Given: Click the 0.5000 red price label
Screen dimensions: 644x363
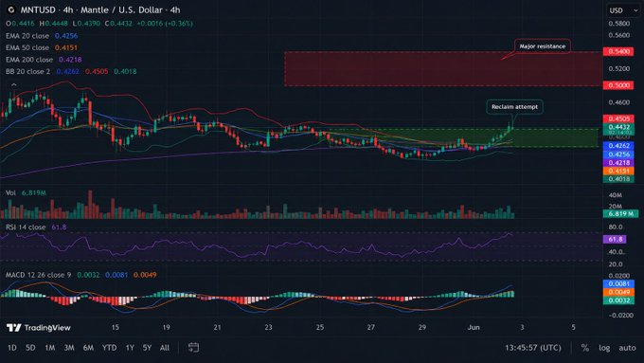Looking at the screenshot, I should pos(619,85).
